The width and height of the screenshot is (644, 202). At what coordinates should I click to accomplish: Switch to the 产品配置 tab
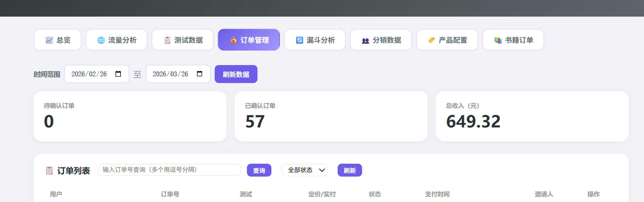click(447, 40)
